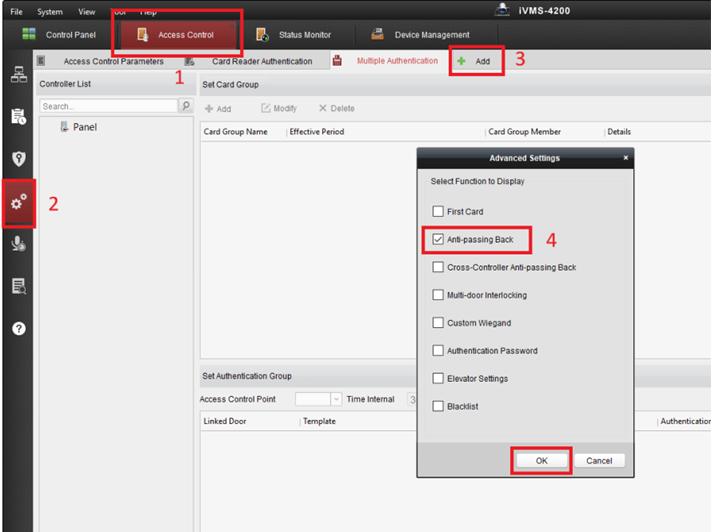Screen dimensions: 711x532
Task: Uncheck the Anti-passing Back checkbox
Action: click(438, 239)
